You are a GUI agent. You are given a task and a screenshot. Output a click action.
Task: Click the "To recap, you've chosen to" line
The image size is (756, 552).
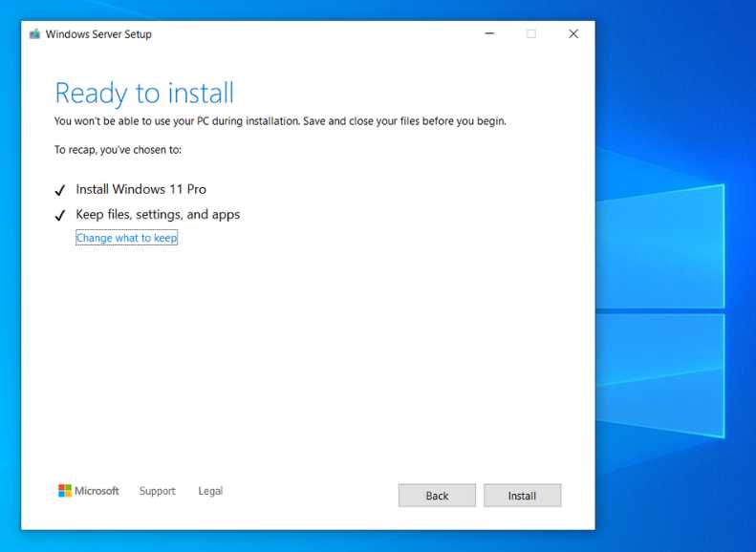click(118, 150)
